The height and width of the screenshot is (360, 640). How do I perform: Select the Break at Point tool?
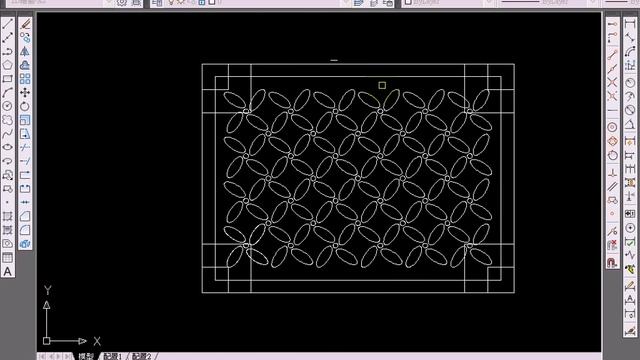[x=25, y=175]
